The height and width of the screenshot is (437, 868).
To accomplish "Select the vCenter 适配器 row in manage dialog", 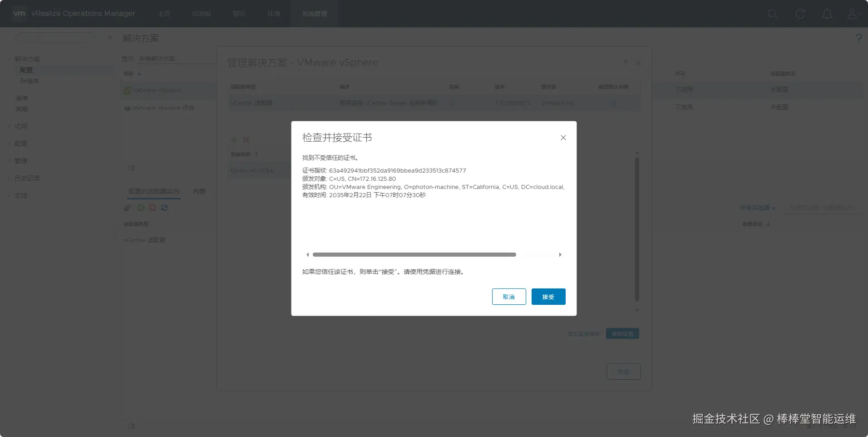I will pos(434,103).
